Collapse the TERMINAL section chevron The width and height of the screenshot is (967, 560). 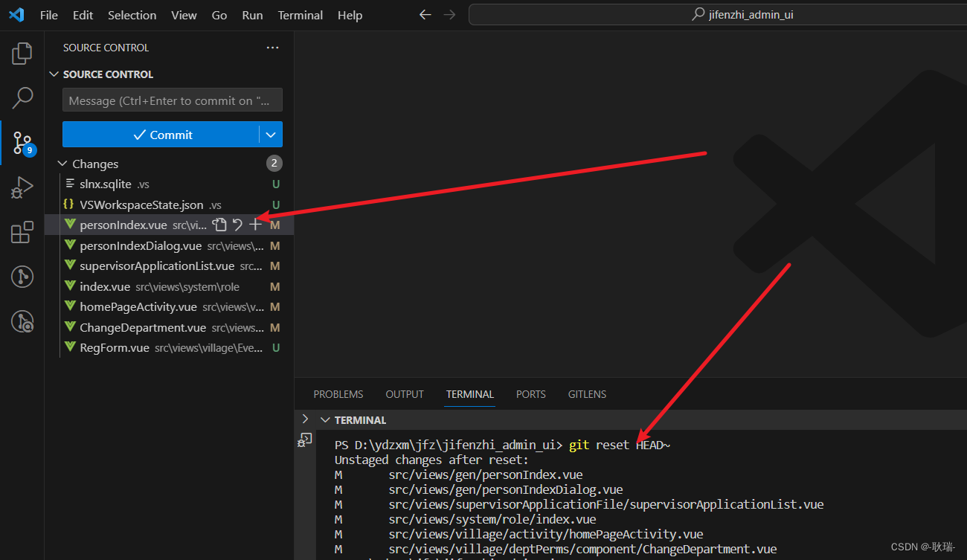(x=324, y=420)
